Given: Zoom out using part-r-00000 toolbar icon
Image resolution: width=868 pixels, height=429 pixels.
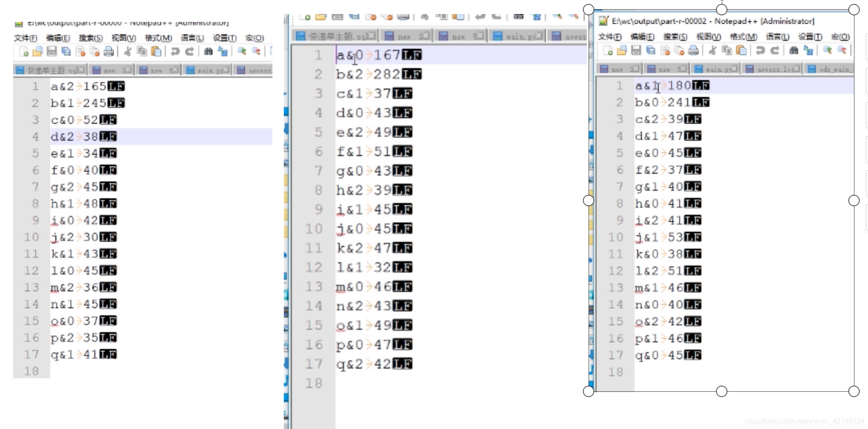Looking at the screenshot, I should coord(256,52).
